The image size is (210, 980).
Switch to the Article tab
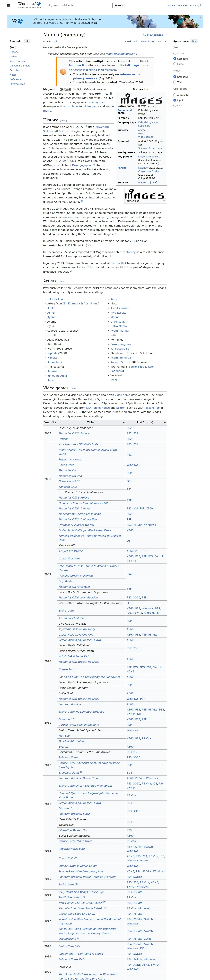47,41
